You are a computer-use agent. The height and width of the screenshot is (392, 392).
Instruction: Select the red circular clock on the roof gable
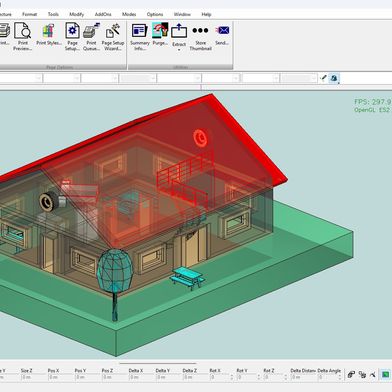(200, 138)
